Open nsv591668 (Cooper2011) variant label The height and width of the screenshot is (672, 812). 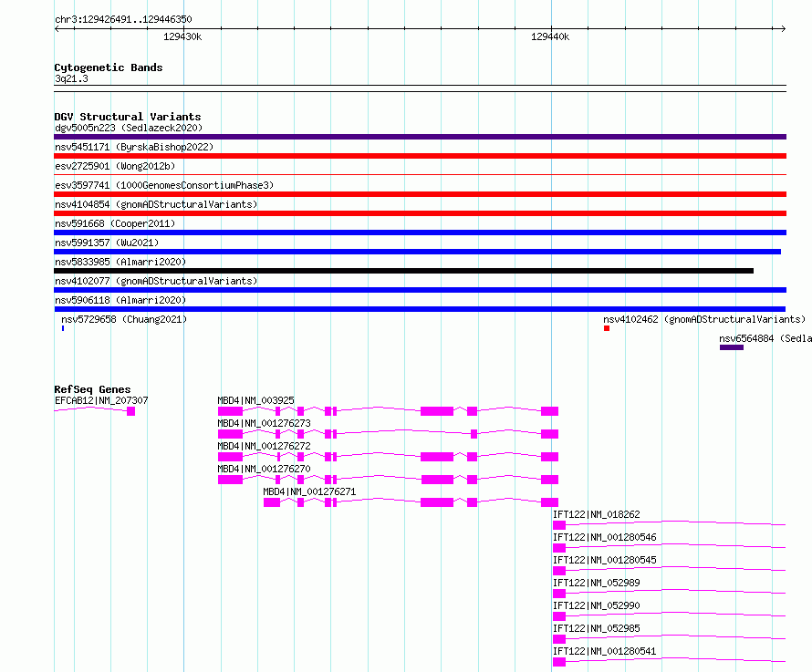coord(115,223)
